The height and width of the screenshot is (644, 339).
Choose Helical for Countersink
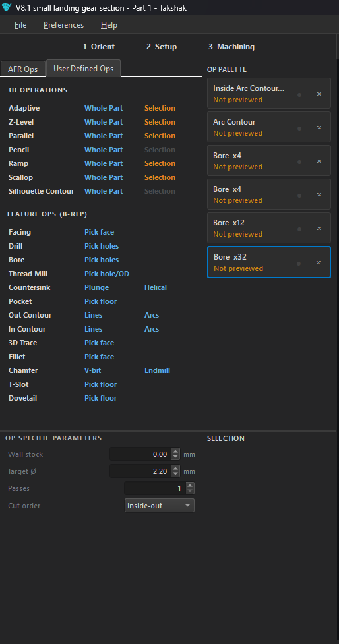pyautogui.click(x=156, y=287)
